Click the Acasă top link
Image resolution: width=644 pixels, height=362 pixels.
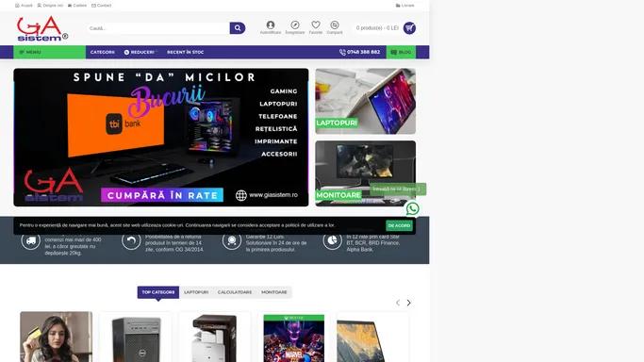point(24,6)
